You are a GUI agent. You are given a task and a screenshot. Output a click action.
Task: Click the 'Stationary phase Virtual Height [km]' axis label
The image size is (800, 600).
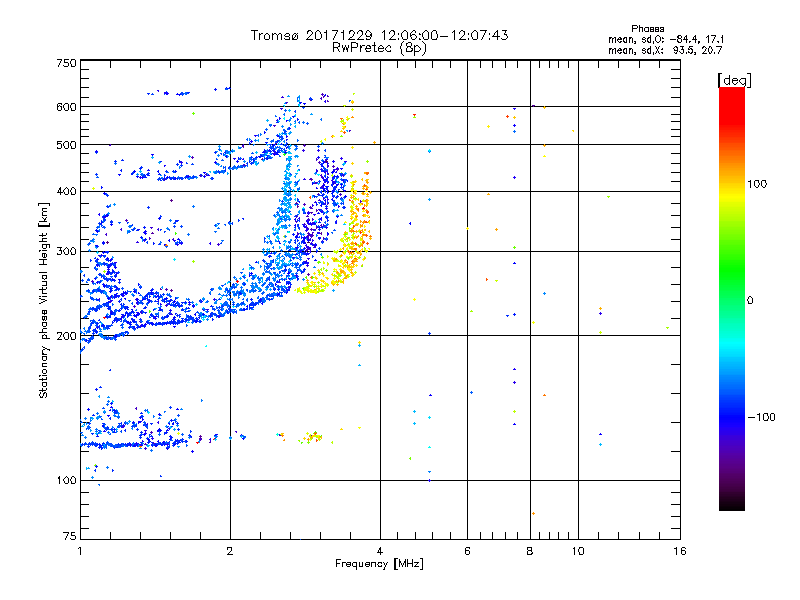click(44, 300)
